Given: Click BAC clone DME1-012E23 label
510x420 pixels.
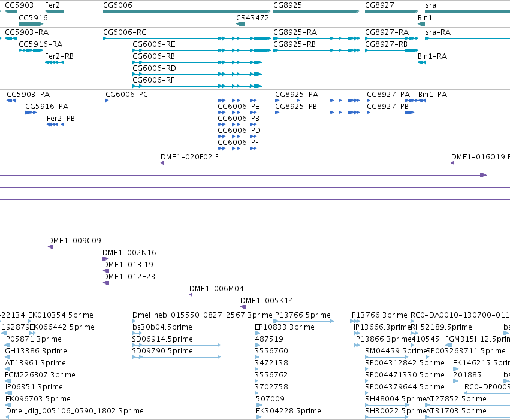Looking at the screenshot, I should click(129, 277).
